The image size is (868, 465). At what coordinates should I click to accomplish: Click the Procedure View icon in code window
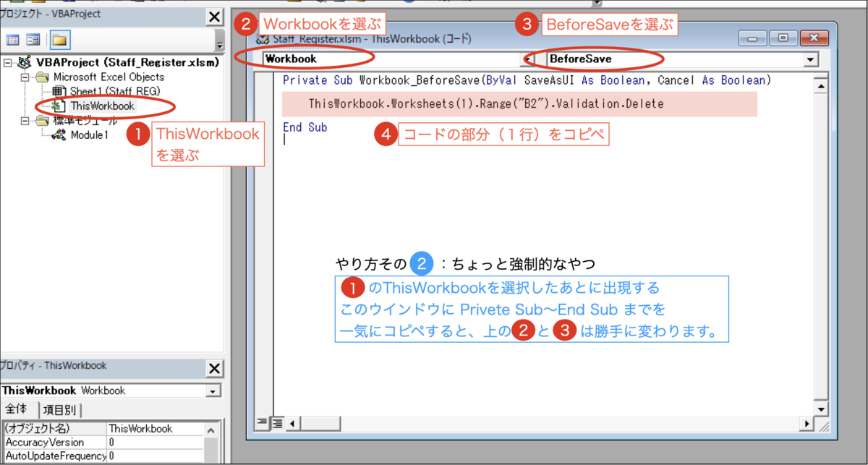click(262, 422)
